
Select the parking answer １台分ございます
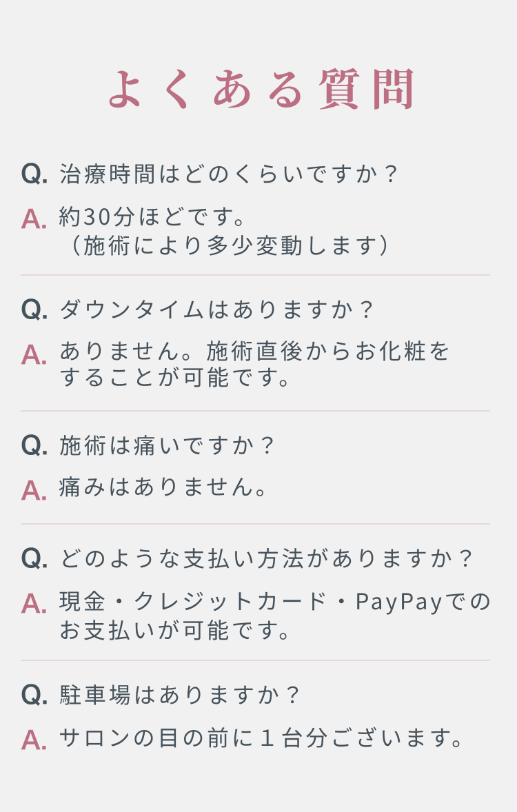click(x=261, y=738)
